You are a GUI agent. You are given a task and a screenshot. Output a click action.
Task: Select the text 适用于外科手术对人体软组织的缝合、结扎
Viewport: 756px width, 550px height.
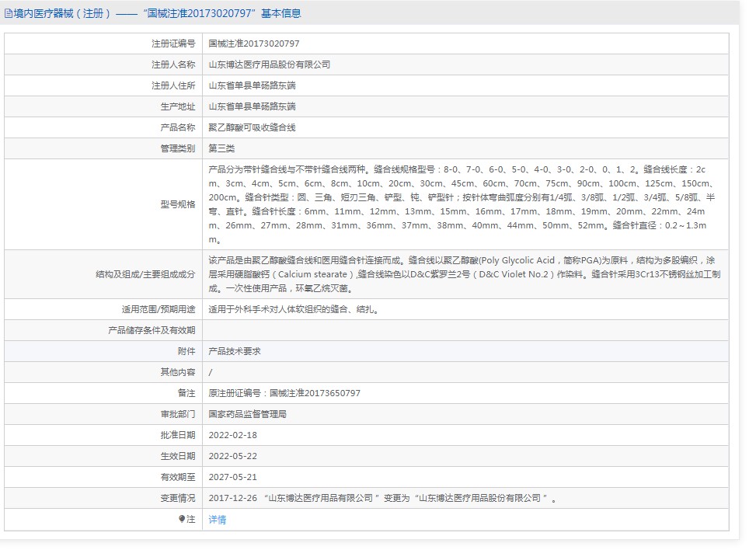coord(293,309)
